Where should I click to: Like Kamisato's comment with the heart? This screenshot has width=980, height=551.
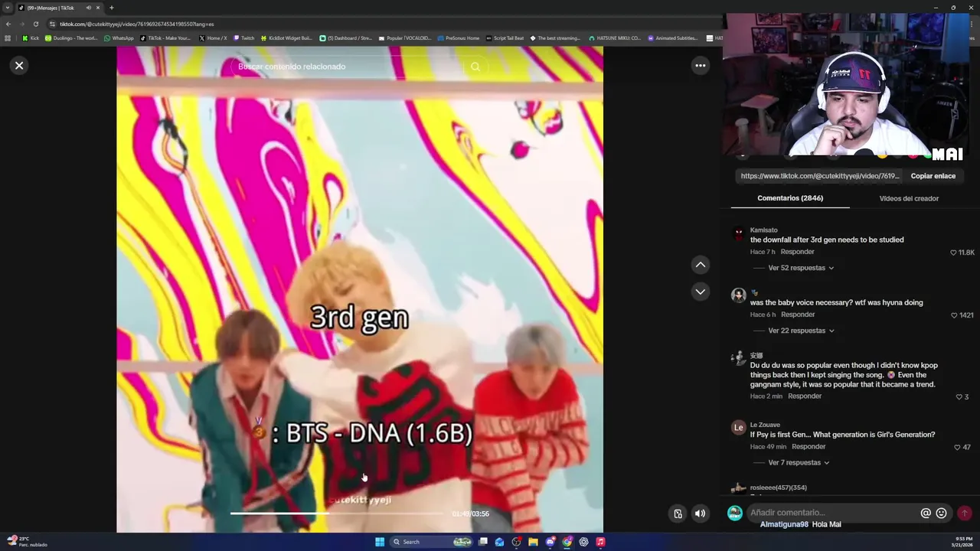pyautogui.click(x=953, y=253)
